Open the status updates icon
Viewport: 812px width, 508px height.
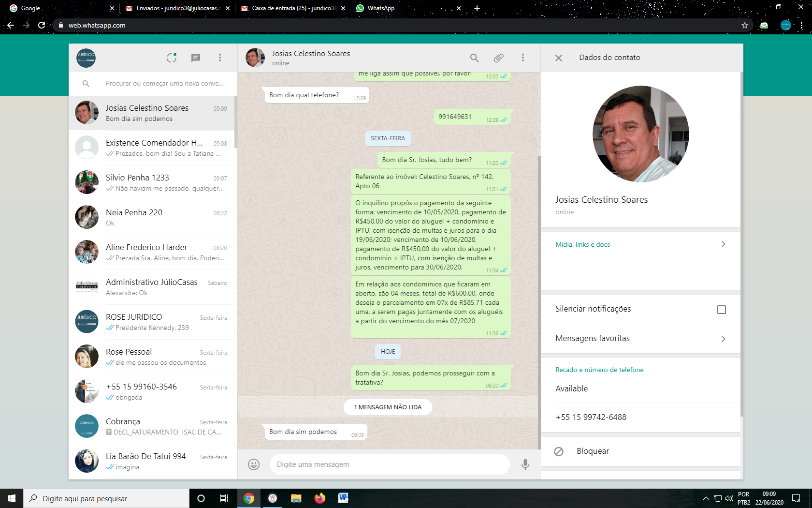pos(172,58)
